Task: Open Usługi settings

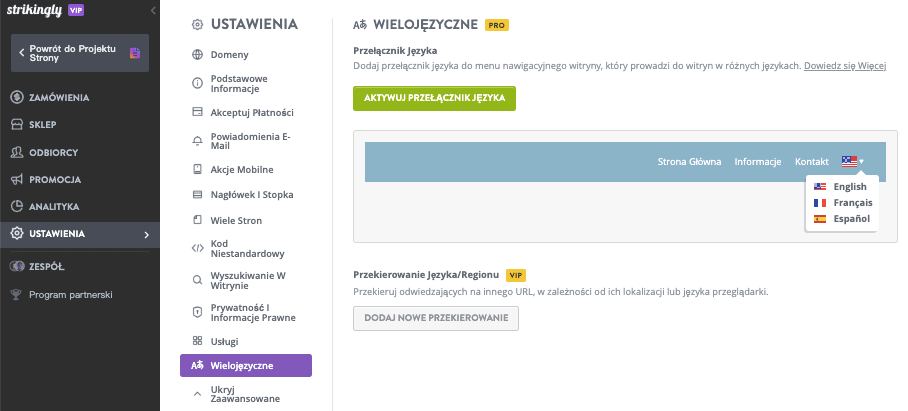Action: [225, 342]
